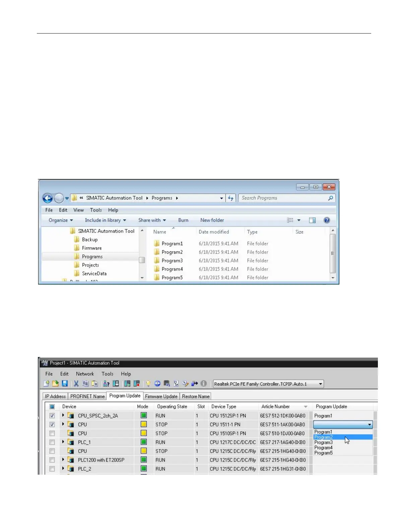Click the diagnostics stethoscope icon
The width and height of the screenshot is (399, 532).
coord(176,383)
